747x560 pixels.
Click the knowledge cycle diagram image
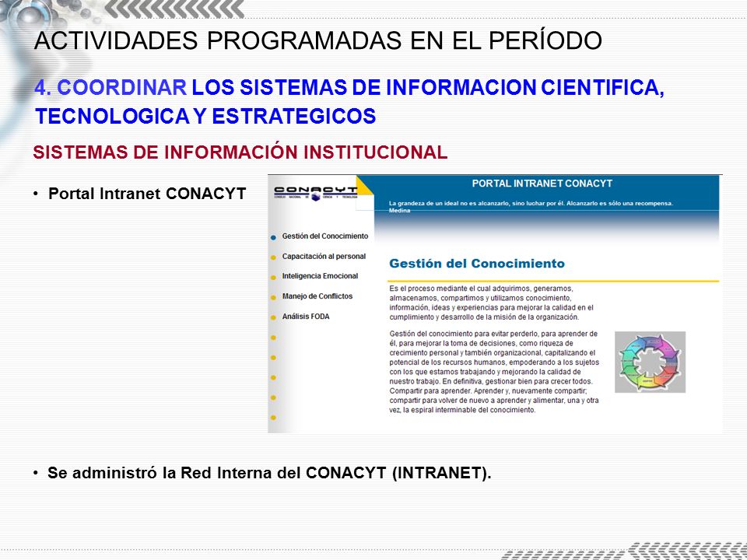[x=651, y=362]
